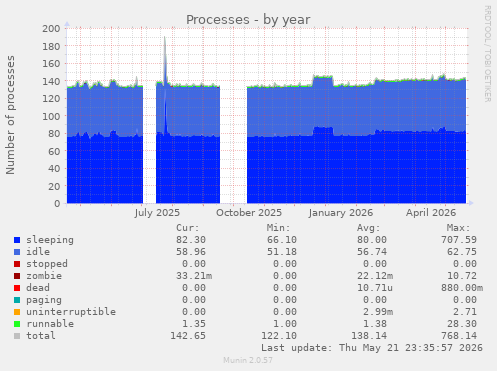The image size is (497, 371).
Task: Click sleeping min value 66.10
Action: click(282, 240)
